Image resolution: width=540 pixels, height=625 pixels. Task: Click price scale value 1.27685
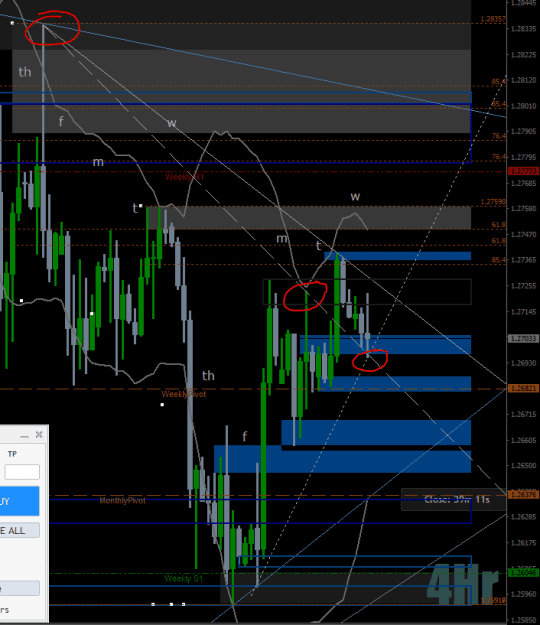click(524, 183)
